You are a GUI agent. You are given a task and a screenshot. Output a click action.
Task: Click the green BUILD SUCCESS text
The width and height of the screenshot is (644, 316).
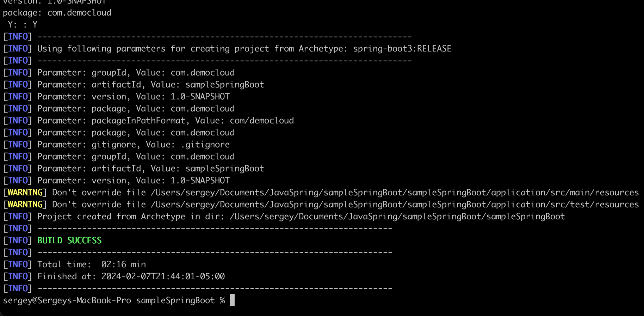[69, 241]
